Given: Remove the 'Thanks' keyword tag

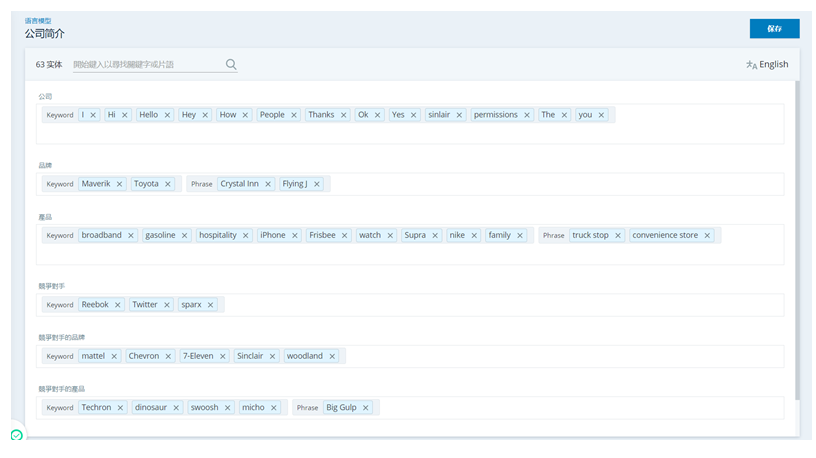Looking at the screenshot, I should point(343,115).
